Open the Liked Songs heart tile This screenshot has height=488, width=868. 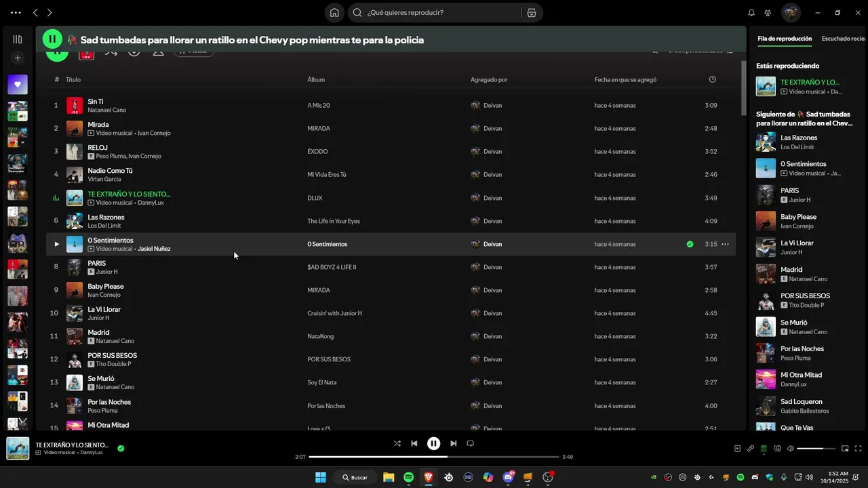[18, 85]
